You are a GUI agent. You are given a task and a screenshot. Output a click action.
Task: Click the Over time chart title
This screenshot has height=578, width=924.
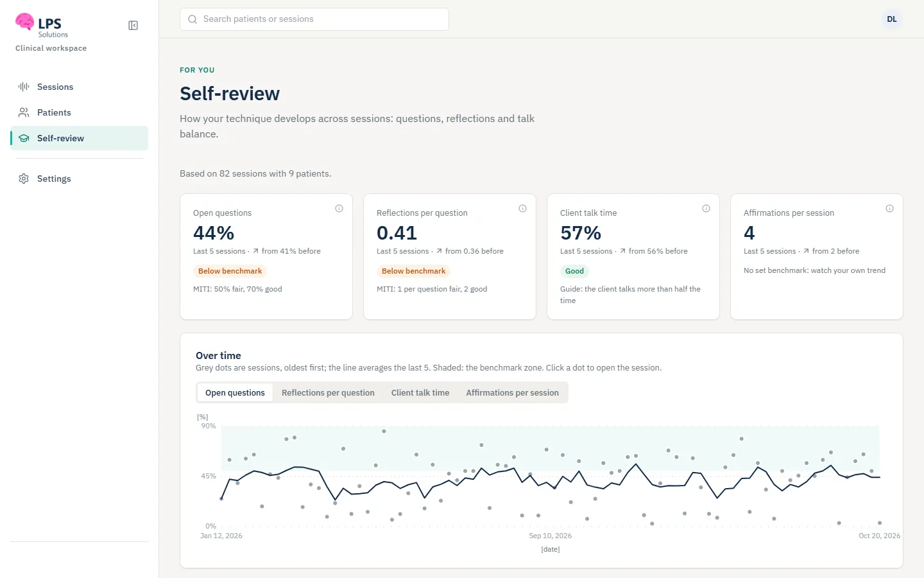point(218,355)
